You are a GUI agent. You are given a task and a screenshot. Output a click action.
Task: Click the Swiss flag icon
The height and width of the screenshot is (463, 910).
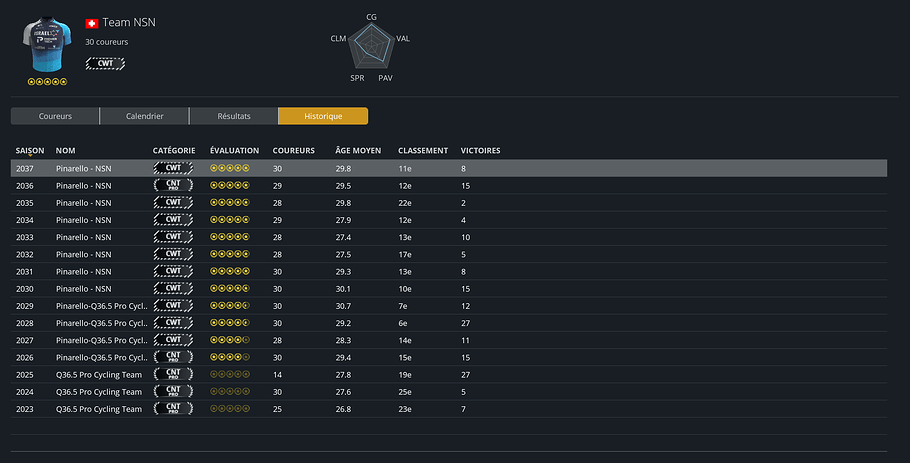92,23
